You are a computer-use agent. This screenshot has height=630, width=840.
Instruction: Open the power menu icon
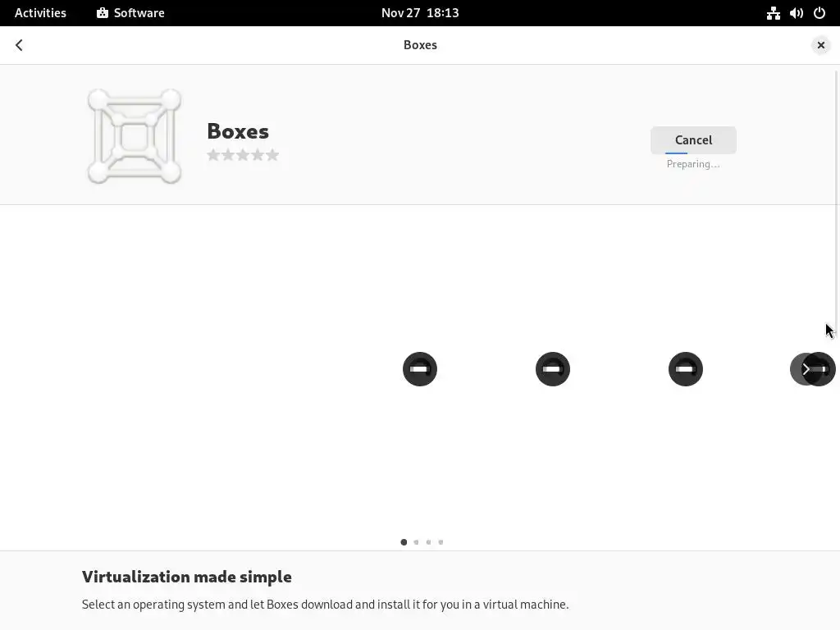(x=819, y=13)
